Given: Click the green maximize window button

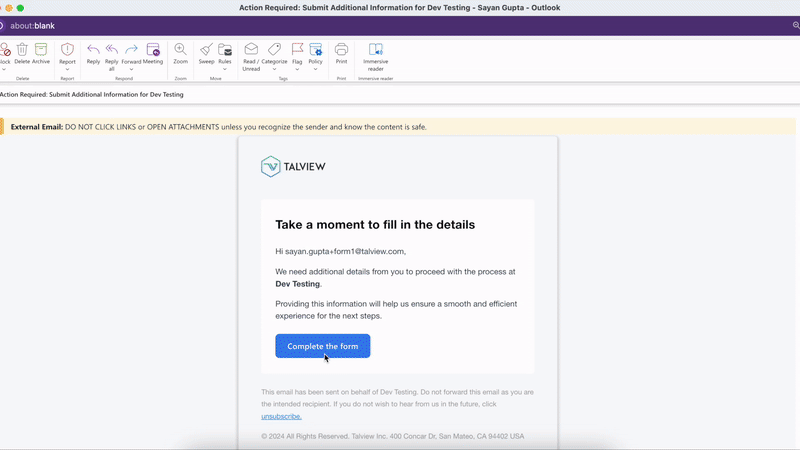Looking at the screenshot, I should pyautogui.click(x=20, y=8).
